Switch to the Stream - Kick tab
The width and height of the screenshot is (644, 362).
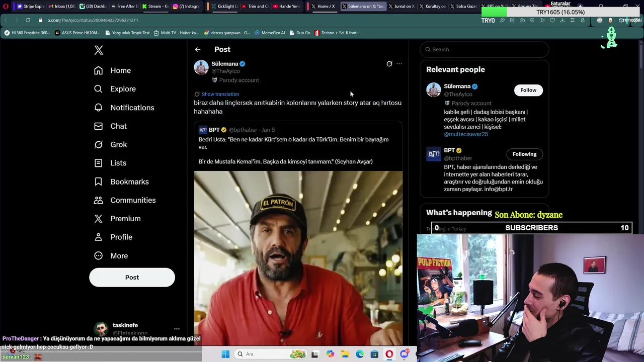(x=155, y=7)
